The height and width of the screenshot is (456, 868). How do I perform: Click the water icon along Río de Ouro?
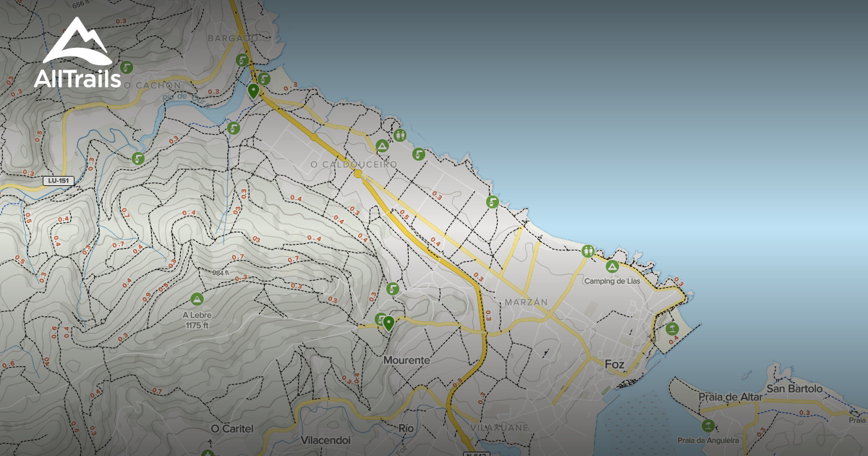(x=234, y=128)
